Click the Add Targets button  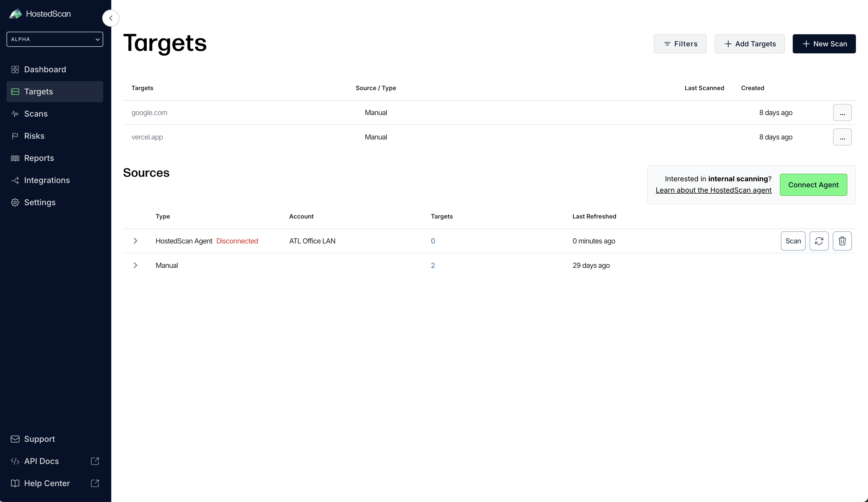click(x=749, y=44)
